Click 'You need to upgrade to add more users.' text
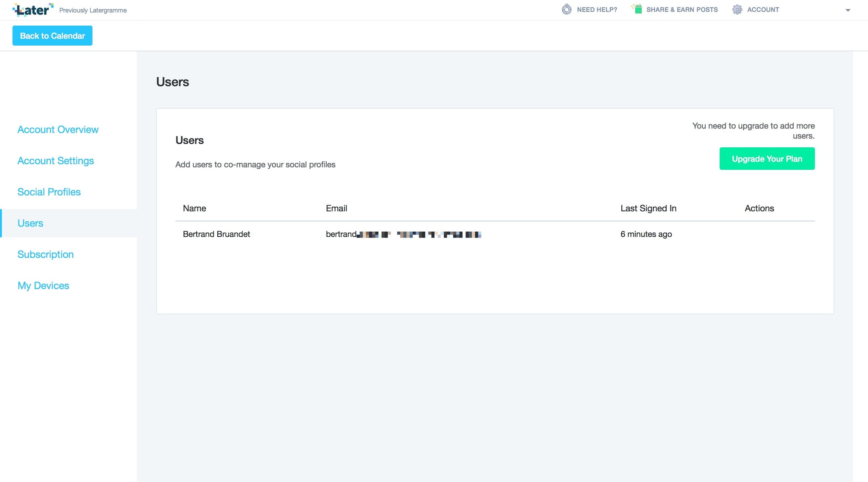Viewport: 868px width, 482px height. [x=753, y=131]
